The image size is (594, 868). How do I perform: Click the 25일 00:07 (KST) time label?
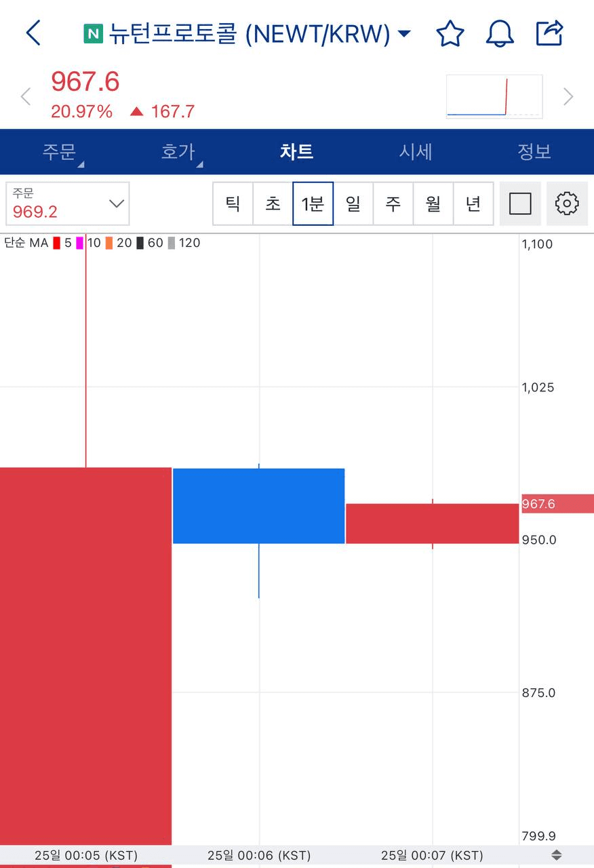433,855
